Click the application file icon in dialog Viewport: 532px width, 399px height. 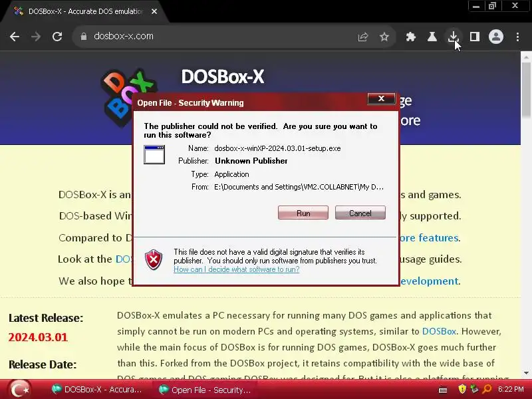(x=154, y=155)
